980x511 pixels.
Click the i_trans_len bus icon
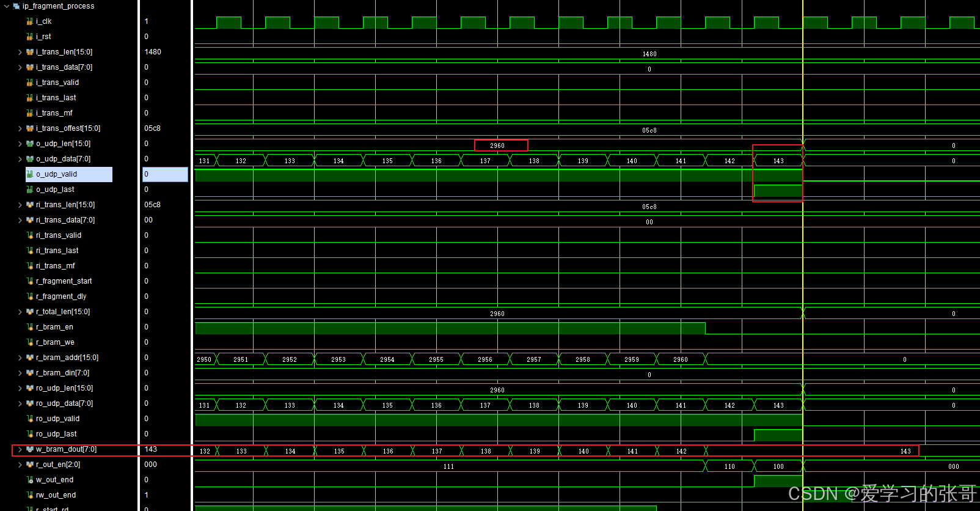click(x=30, y=52)
